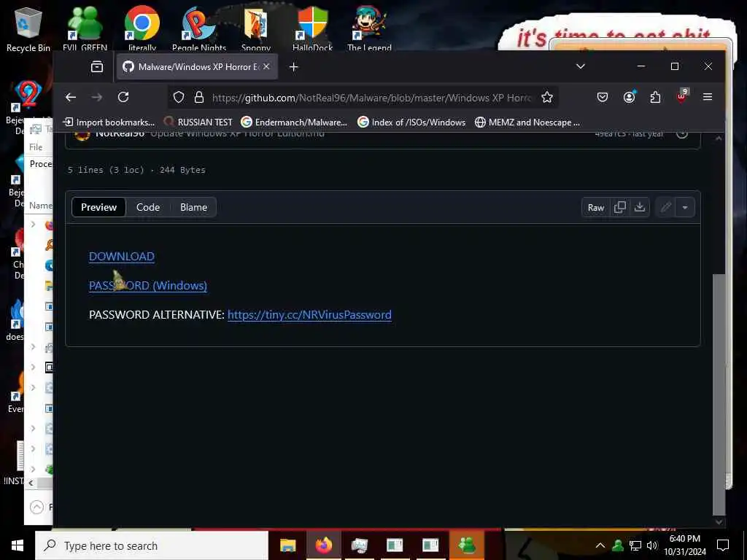Follow the DOWNLOAD link
The height and width of the screenshot is (560, 747).
pos(122,256)
